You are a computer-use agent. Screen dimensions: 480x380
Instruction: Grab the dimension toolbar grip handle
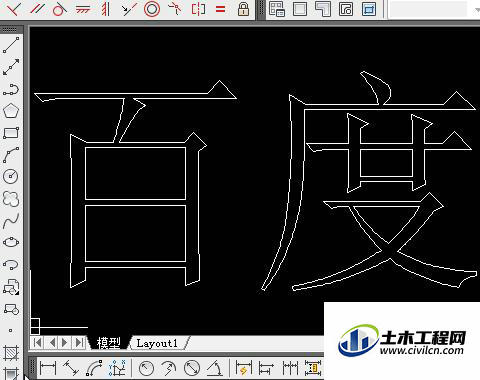click(x=32, y=369)
